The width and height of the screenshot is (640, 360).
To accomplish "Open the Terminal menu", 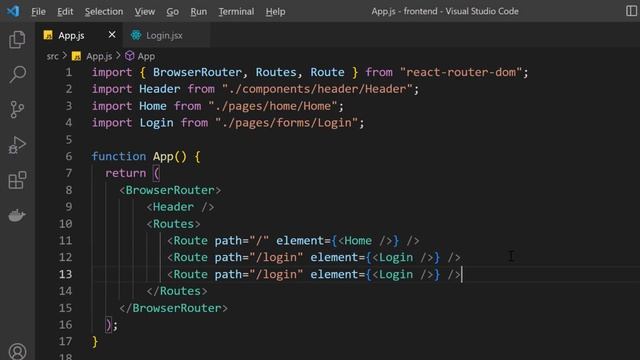I will tap(236, 11).
